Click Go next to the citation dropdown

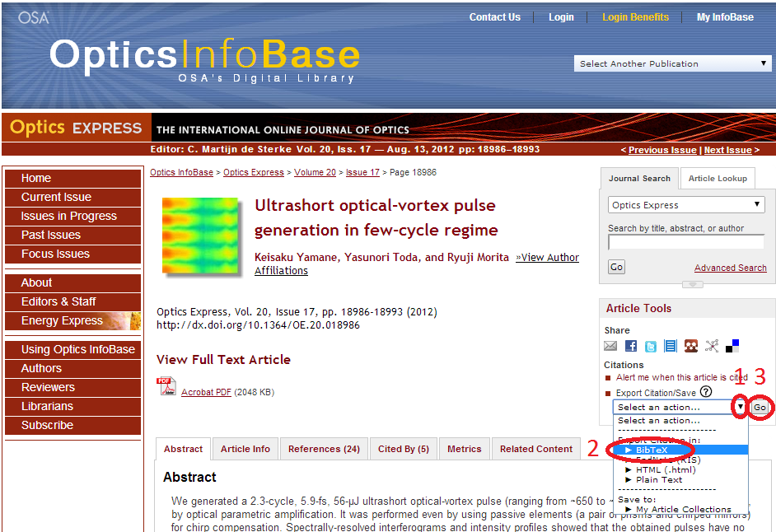pos(760,408)
